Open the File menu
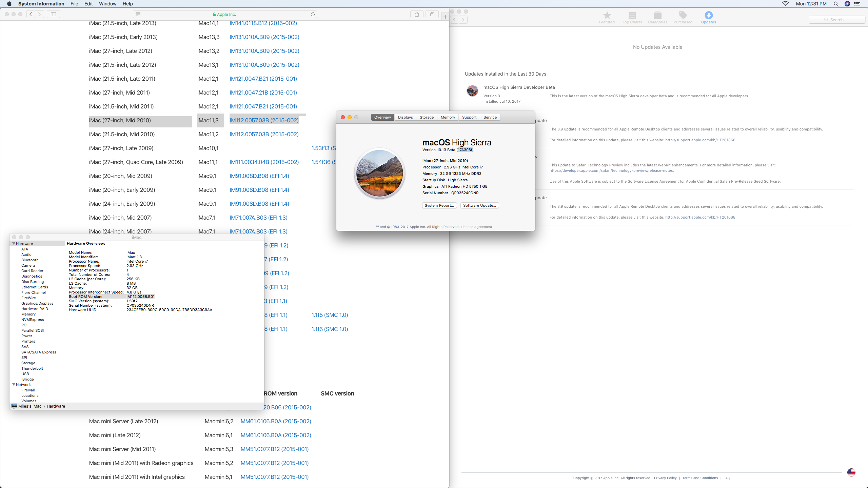This screenshot has width=868, height=488. 74,4
